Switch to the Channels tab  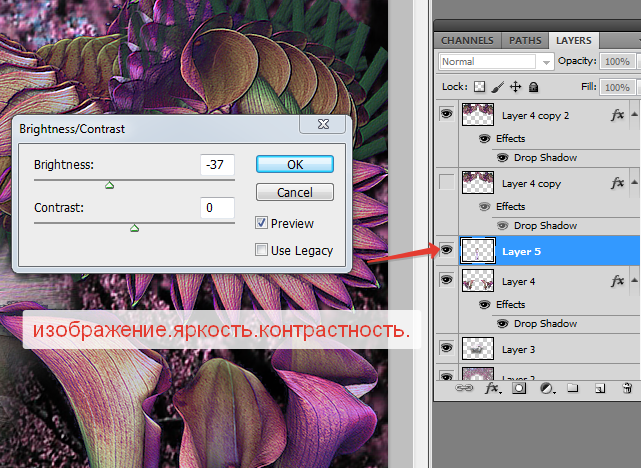tap(467, 40)
